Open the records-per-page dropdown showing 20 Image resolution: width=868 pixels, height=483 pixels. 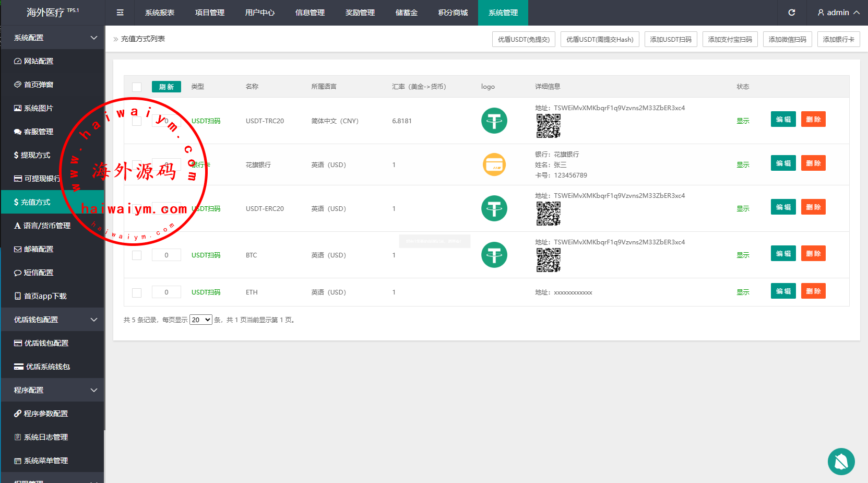[201, 320]
